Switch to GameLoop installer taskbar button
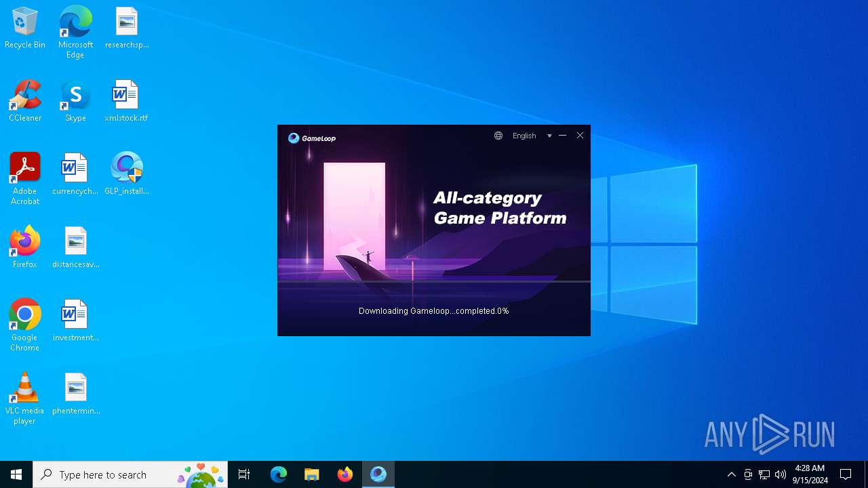 378,474
